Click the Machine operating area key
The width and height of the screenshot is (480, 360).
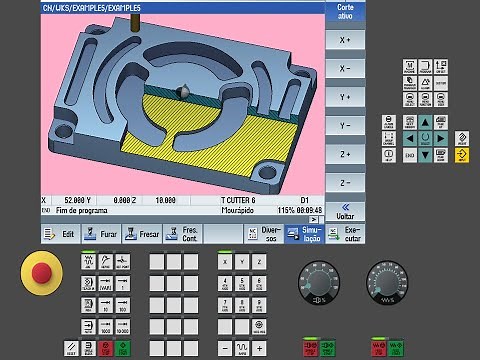pyautogui.click(x=409, y=67)
